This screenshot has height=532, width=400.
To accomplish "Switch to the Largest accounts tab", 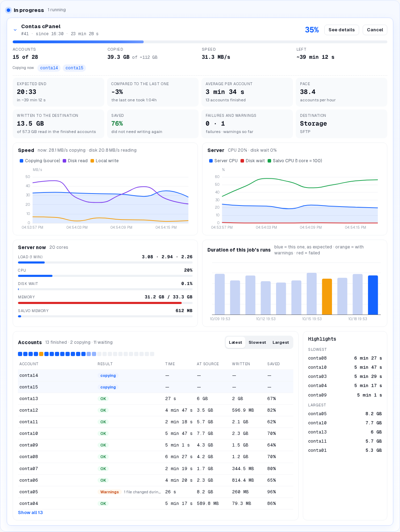I will tap(281, 342).
